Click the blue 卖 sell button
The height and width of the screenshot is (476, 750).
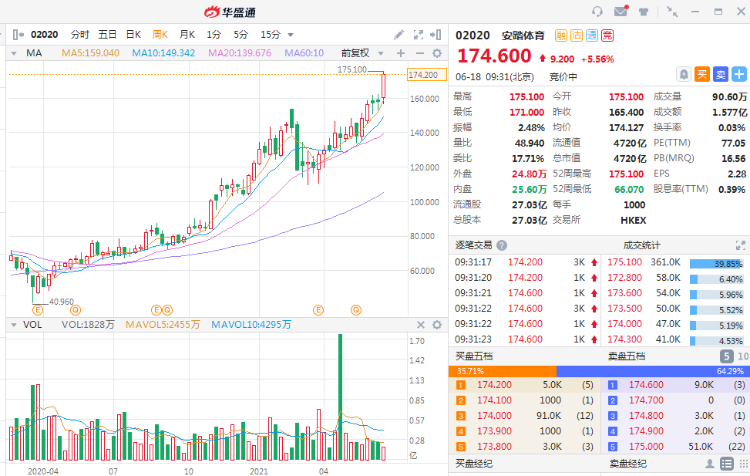[720, 75]
